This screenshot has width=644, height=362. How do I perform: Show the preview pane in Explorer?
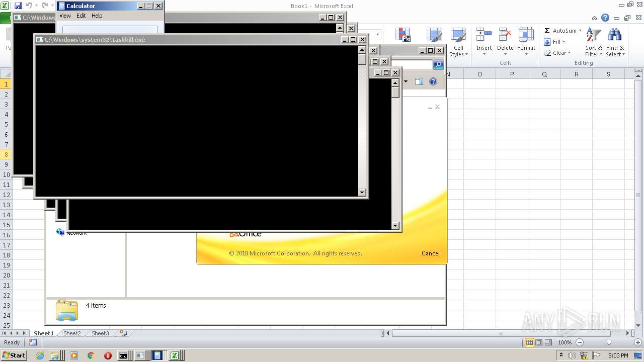419,82
